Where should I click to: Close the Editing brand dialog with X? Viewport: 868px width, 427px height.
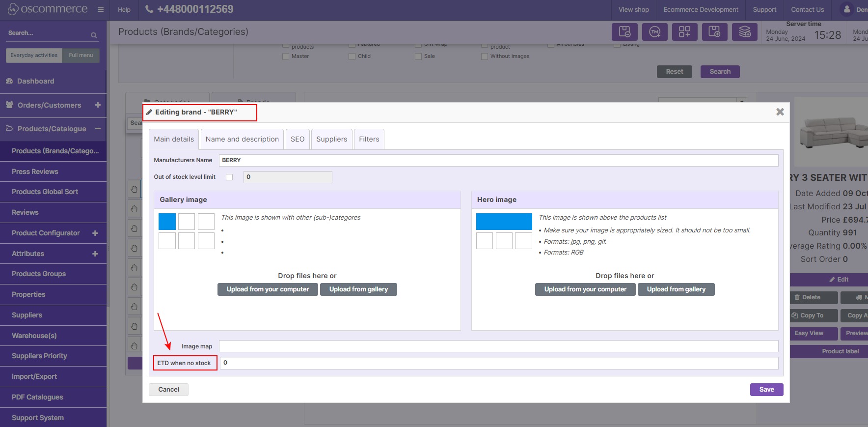pos(780,112)
